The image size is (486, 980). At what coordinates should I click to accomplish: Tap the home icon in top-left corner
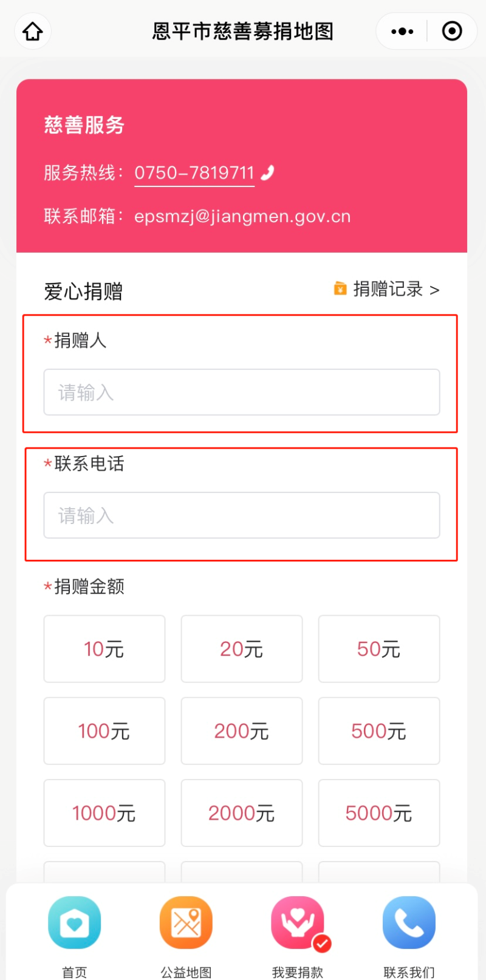[x=32, y=30]
